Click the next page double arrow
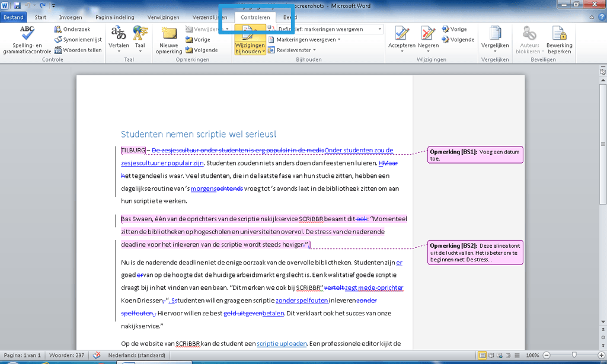The height and width of the screenshot is (364, 607). (x=603, y=345)
